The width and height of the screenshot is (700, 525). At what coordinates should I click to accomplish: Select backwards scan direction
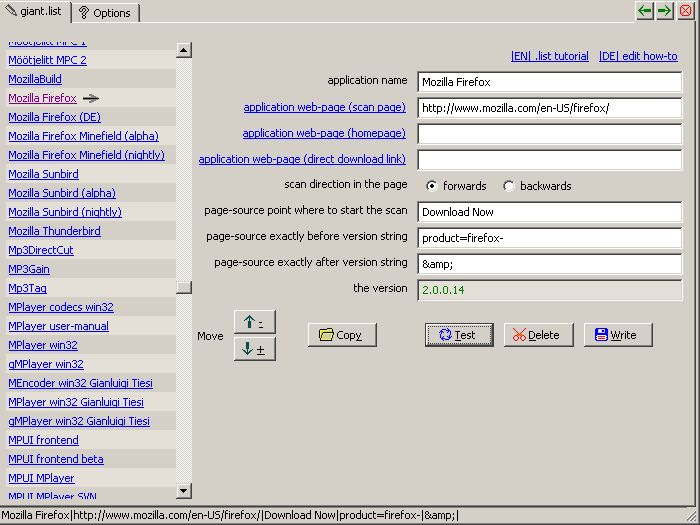[x=508, y=186]
